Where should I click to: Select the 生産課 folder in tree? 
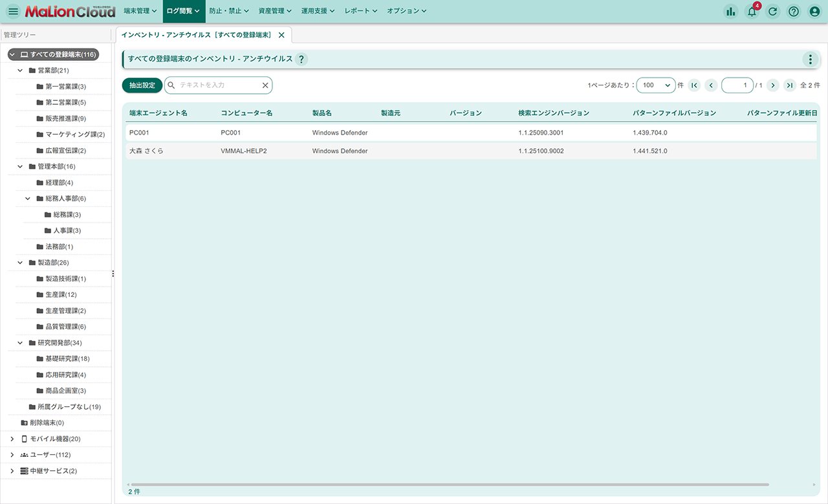60,294
